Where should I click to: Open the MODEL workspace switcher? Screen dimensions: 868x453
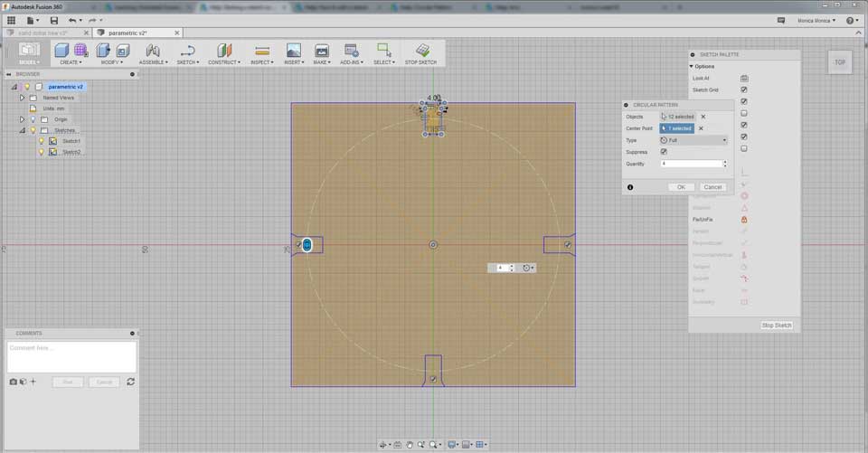(28, 53)
